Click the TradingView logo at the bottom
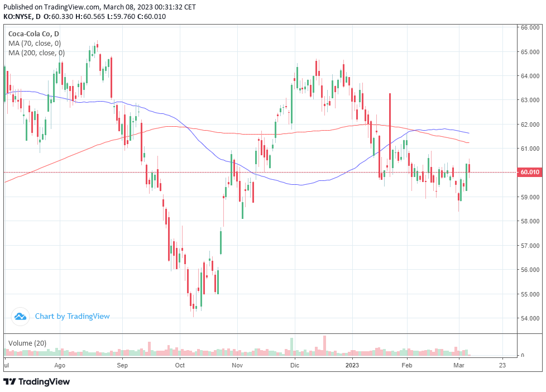 tap(36, 382)
